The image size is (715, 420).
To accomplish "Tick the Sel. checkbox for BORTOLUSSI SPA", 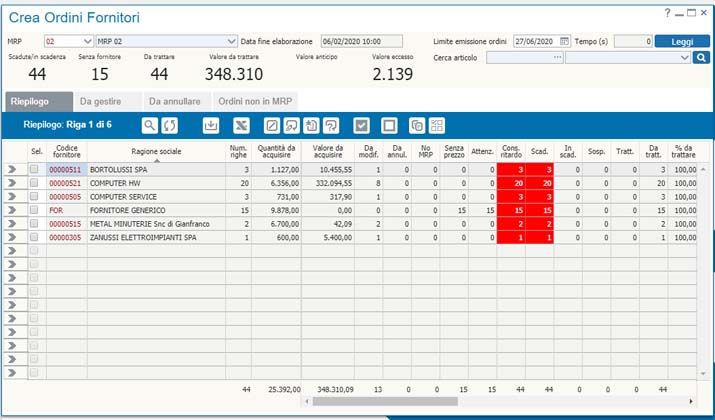I will 34,171.
